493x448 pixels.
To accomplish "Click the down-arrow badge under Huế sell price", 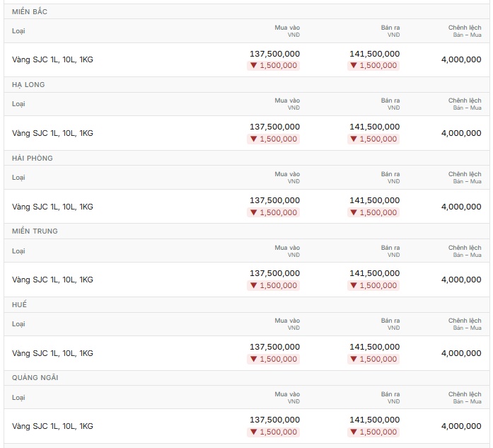I will click(373, 359).
